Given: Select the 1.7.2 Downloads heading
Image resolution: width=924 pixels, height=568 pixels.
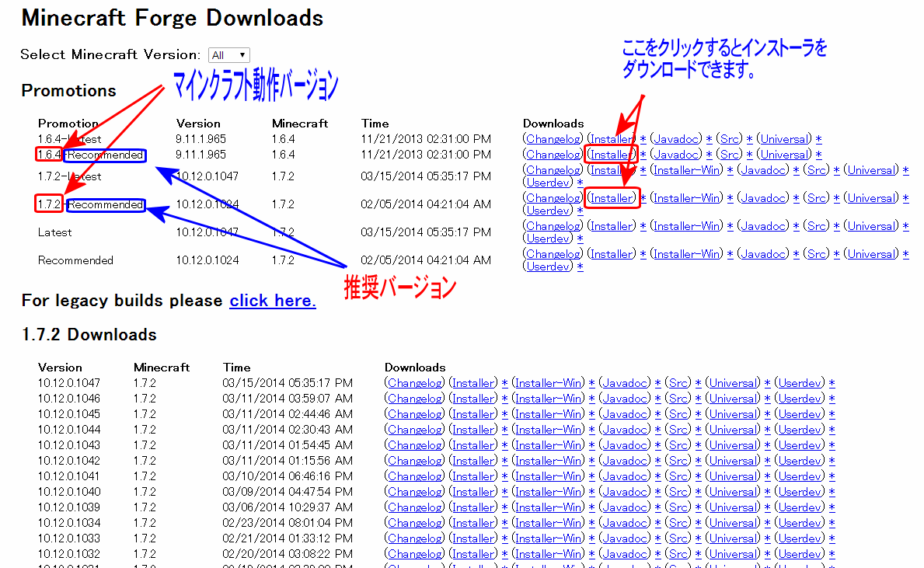Looking at the screenshot, I should (x=89, y=335).
